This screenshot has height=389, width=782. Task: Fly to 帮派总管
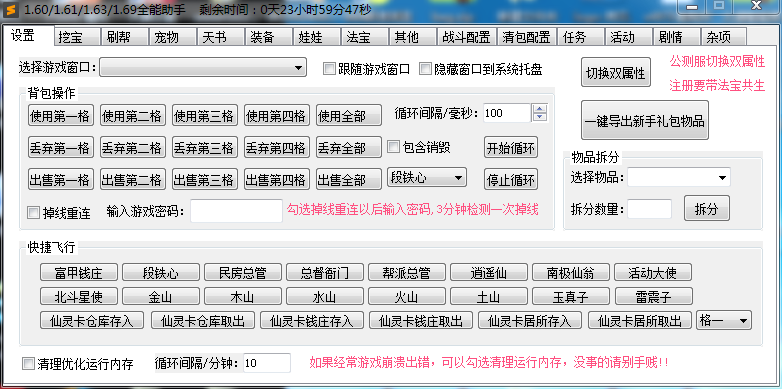tap(407, 272)
